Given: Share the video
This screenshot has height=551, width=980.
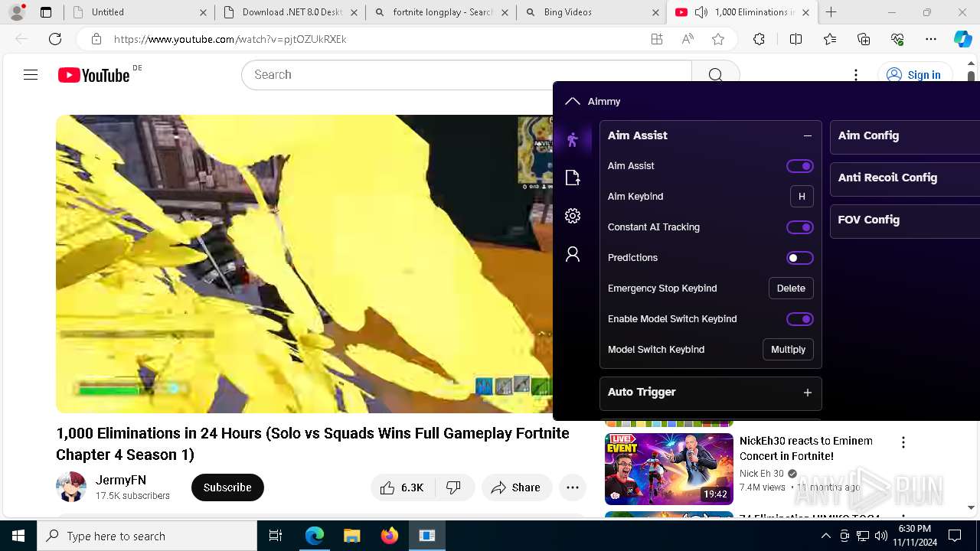Looking at the screenshot, I should tap(517, 487).
